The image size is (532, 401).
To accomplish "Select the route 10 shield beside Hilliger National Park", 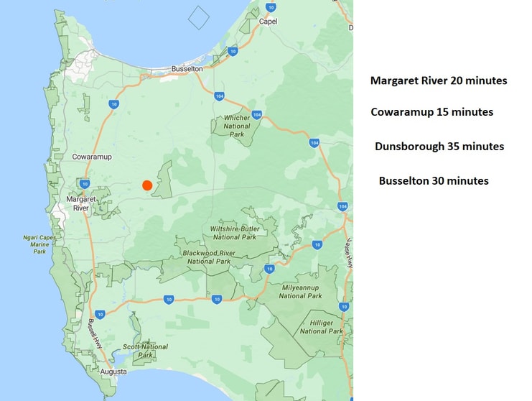I will 344,307.
